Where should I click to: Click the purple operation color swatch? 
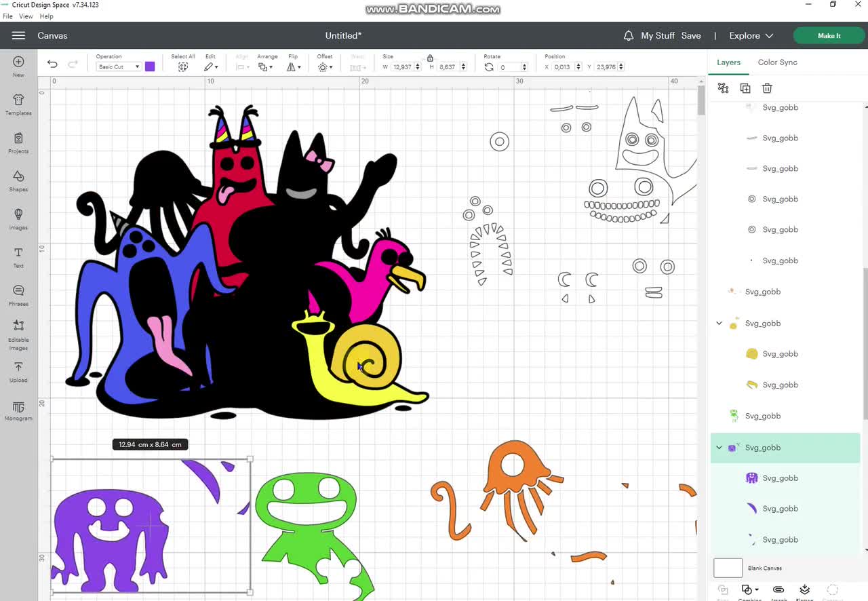tap(150, 66)
